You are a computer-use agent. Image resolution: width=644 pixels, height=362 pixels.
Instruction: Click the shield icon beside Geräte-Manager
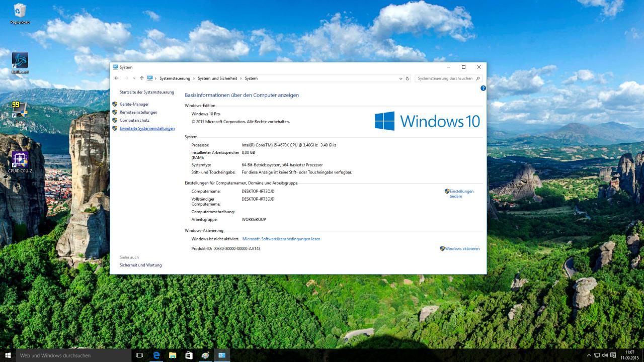click(115, 104)
